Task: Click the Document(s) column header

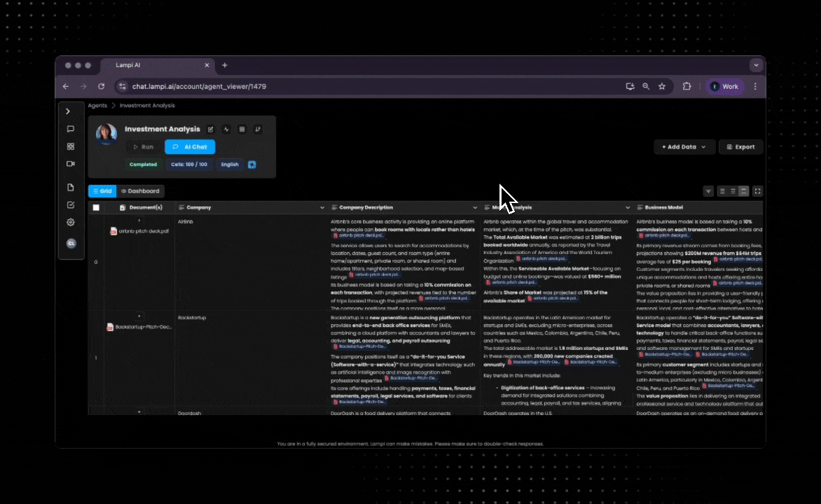Action: coord(140,208)
